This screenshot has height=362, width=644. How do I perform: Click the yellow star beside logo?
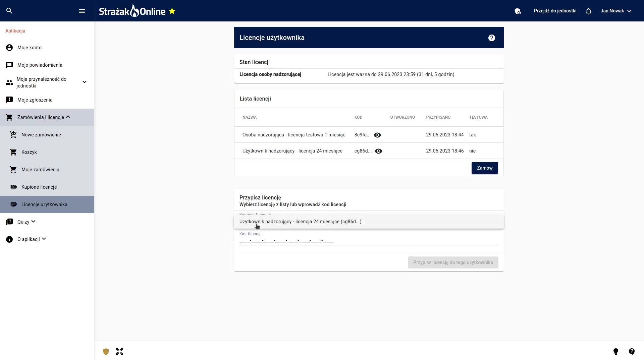tap(172, 11)
